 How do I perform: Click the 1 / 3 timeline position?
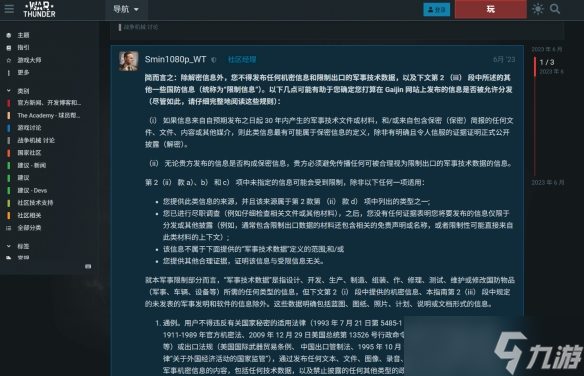pos(547,62)
